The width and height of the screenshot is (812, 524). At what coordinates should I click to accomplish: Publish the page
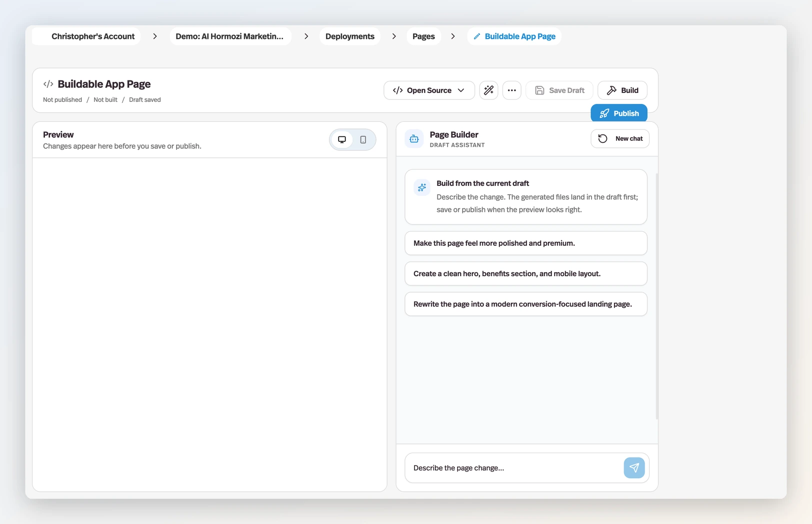tap(619, 113)
